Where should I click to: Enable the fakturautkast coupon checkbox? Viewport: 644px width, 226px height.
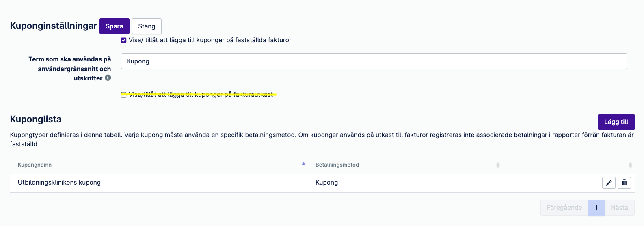(124, 95)
